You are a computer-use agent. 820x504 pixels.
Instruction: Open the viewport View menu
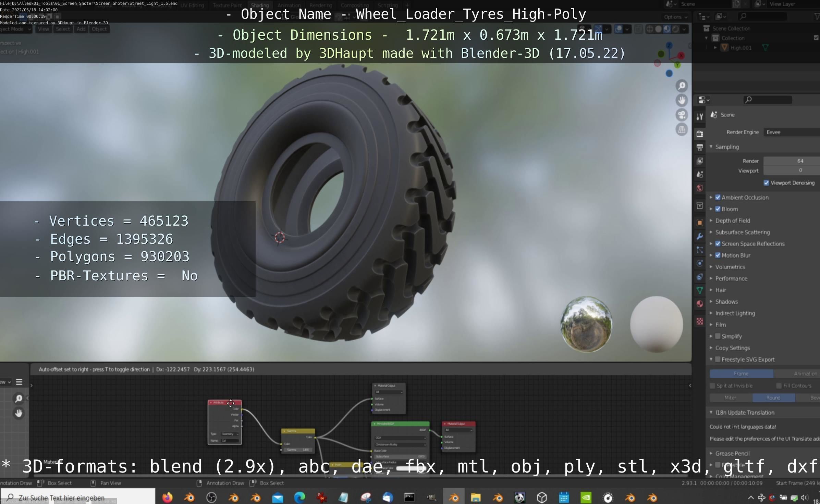tap(44, 29)
